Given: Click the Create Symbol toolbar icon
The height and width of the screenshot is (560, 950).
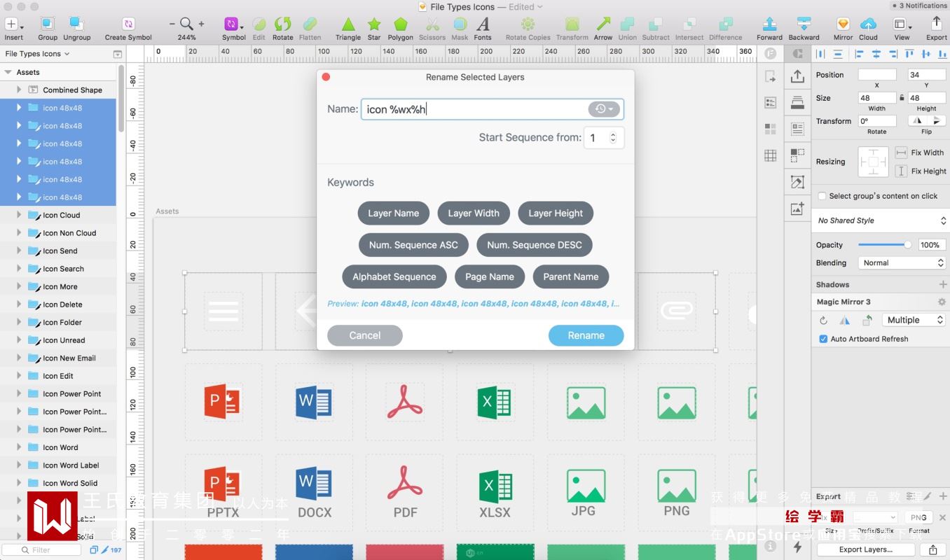Looking at the screenshot, I should (128, 28).
